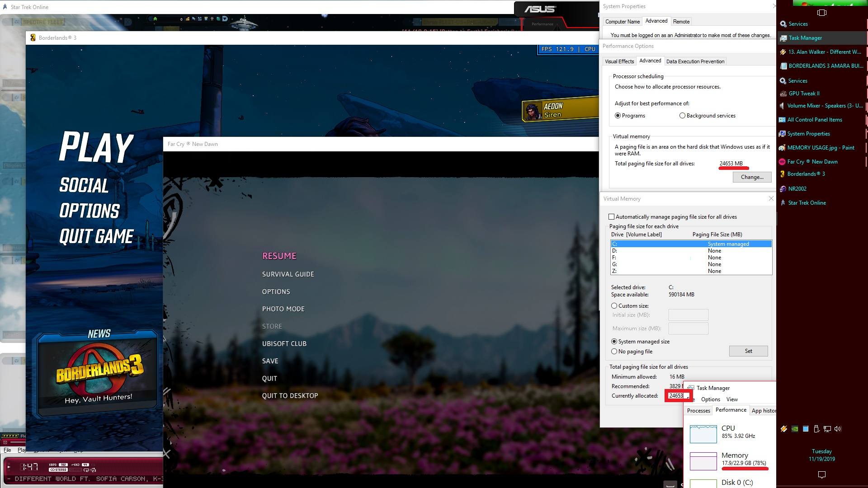
Task: Click the Safely Remove Hardware USB tray icon
Action: click(816, 429)
